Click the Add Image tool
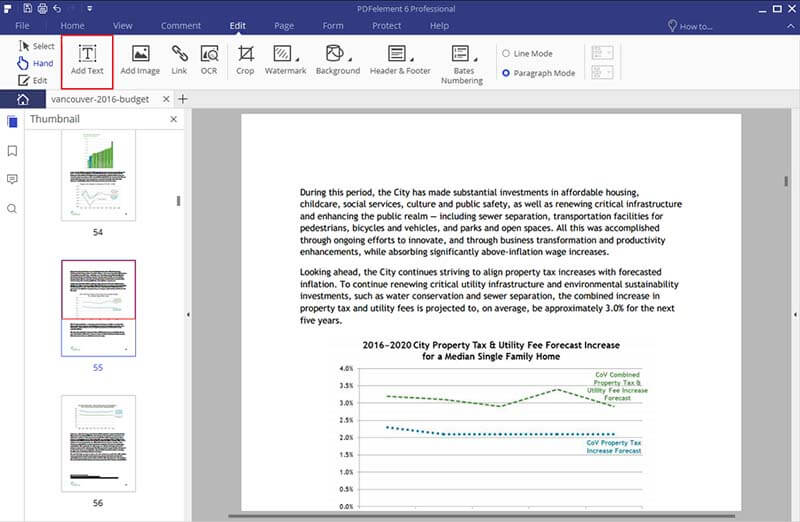 point(140,59)
